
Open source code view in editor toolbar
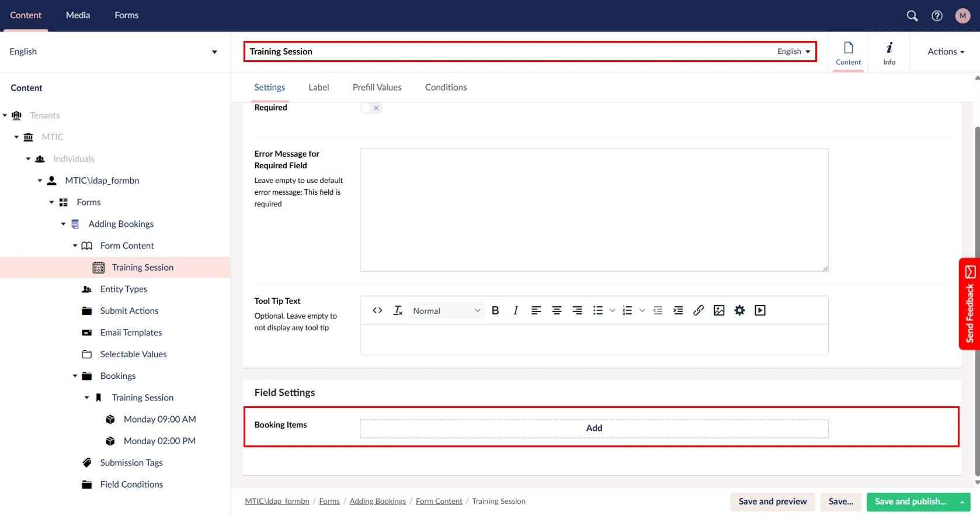[x=377, y=310]
